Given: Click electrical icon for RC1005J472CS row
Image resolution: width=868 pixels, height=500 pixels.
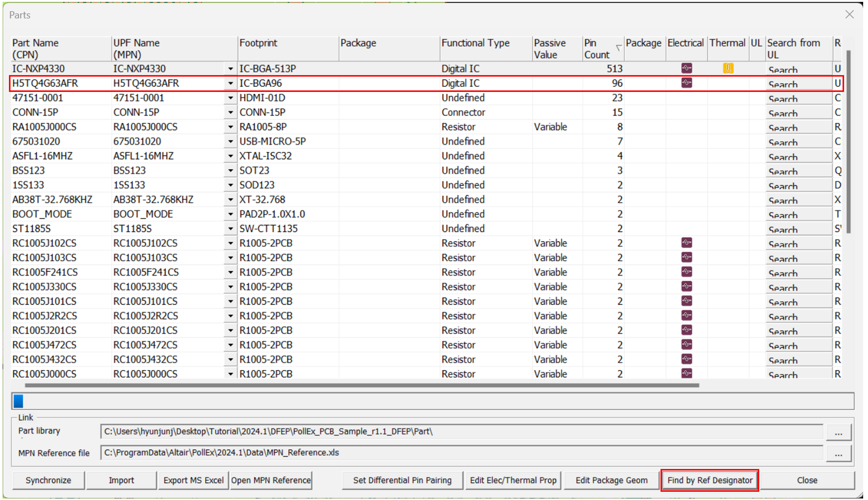Looking at the screenshot, I should pos(686,345).
